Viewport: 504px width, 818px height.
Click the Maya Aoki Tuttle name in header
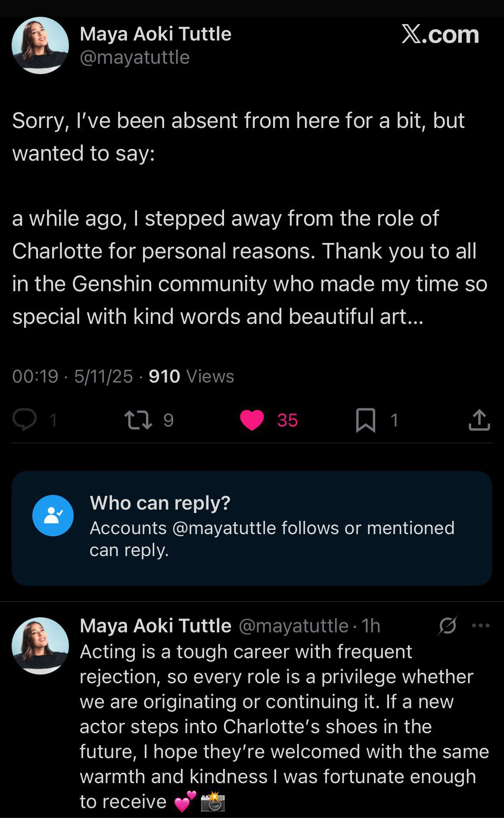156,34
